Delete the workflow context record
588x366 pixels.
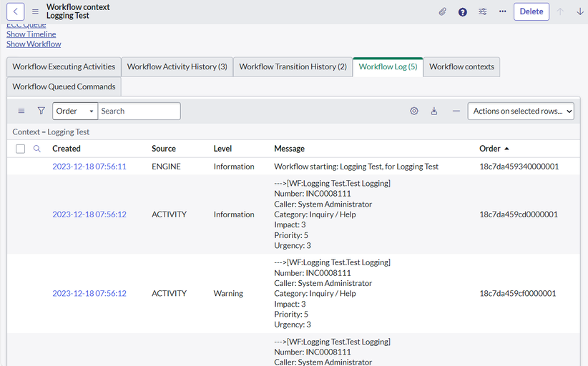531,11
